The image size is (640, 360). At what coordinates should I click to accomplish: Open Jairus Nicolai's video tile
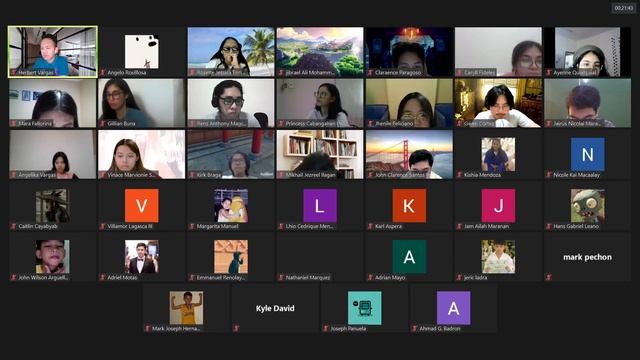pos(587,103)
